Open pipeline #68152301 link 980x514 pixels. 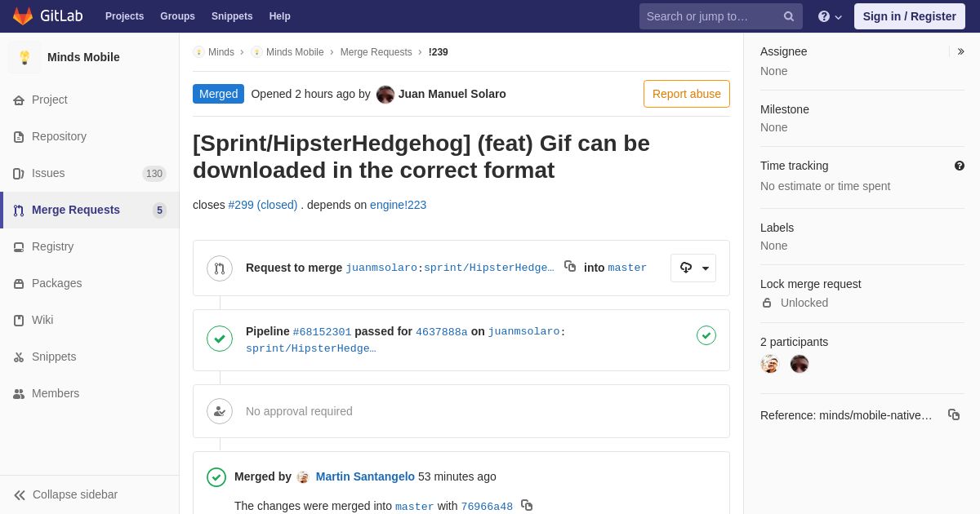322,332
